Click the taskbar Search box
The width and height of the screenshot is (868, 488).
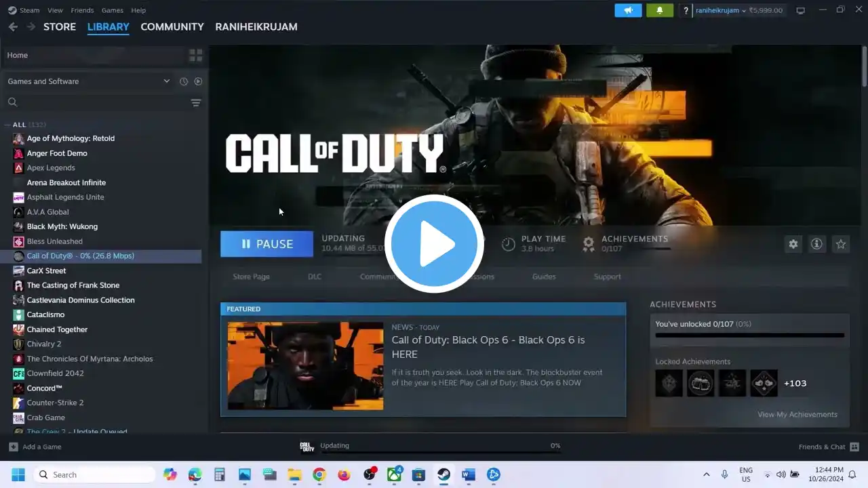(94, 474)
